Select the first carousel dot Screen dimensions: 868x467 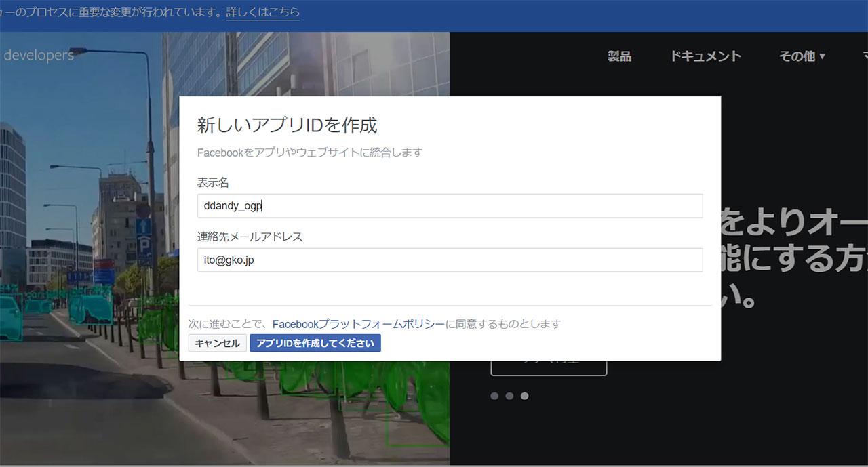494,396
